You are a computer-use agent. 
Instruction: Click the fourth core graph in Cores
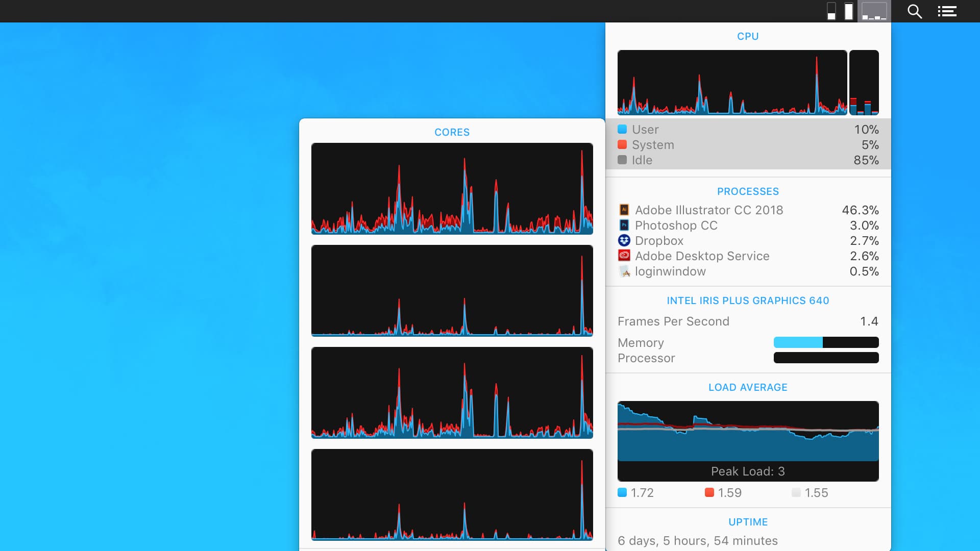(452, 494)
